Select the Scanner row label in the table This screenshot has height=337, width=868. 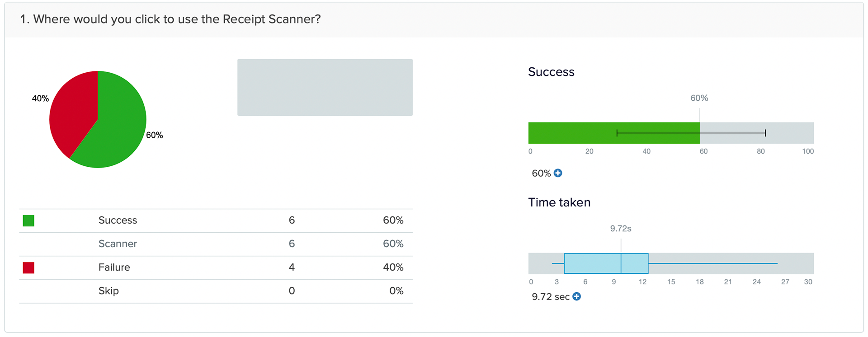pyautogui.click(x=118, y=243)
